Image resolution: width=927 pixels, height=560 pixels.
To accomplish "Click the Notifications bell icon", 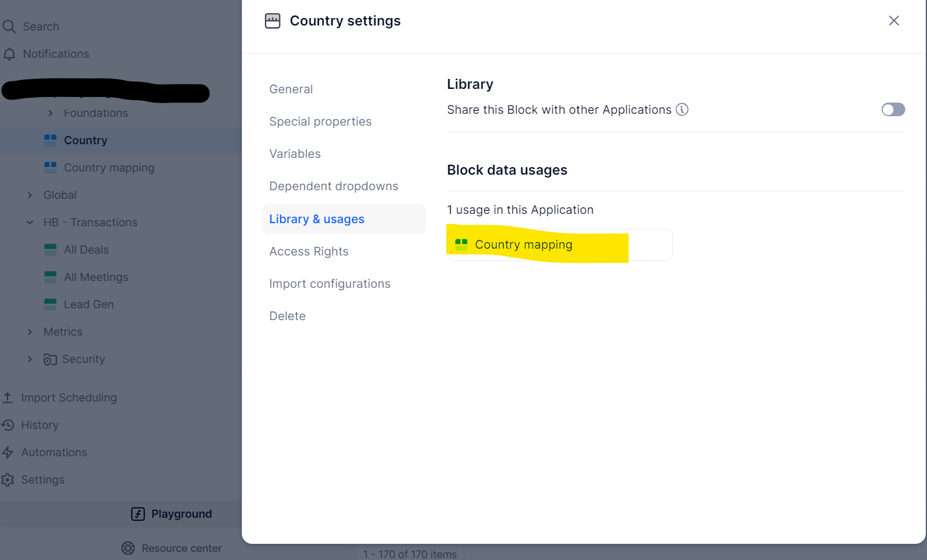I will pos(9,54).
